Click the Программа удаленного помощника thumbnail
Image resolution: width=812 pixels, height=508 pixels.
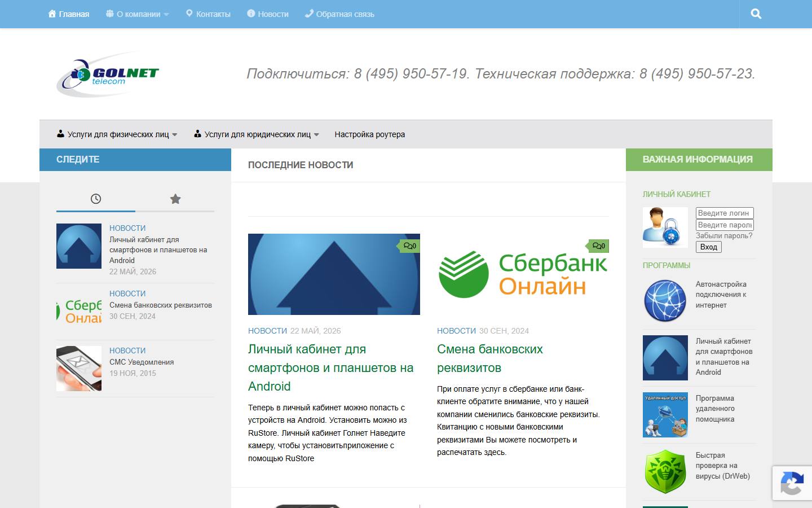pyautogui.click(x=665, y=415)
